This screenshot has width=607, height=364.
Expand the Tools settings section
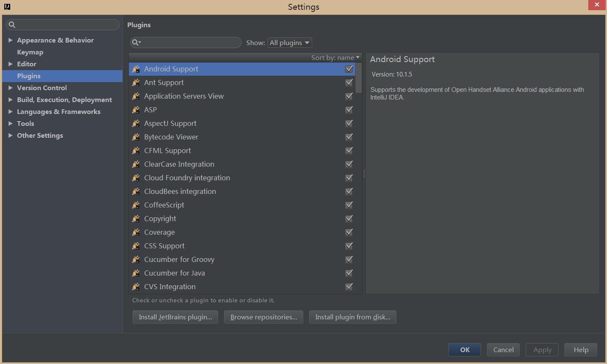click(x=11, y=123)
